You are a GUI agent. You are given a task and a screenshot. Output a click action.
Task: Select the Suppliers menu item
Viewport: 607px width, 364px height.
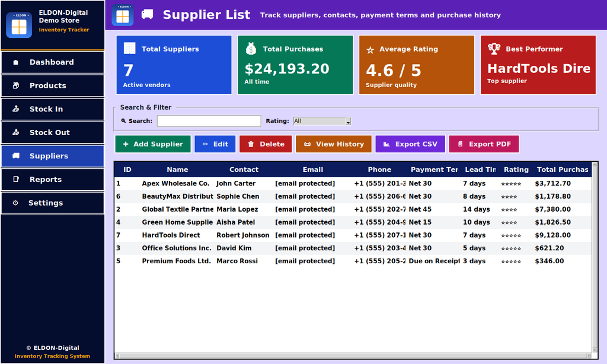tap(53, 156)
